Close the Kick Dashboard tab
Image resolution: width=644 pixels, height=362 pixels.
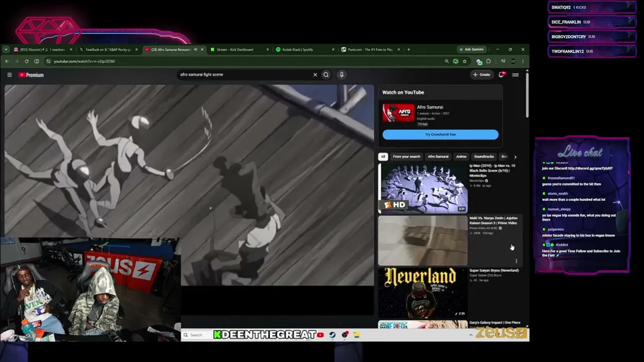point(267,49)
